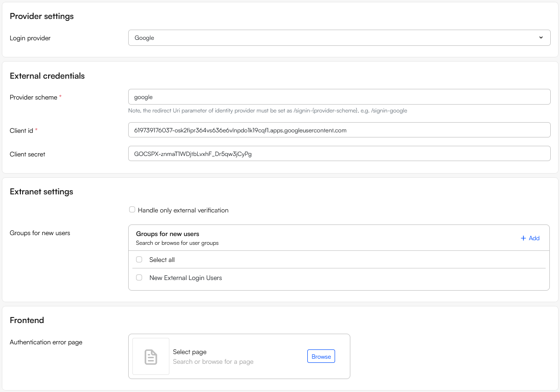Click the Handle only external verification label text
The image size is (560, 392).
point(183,211)
